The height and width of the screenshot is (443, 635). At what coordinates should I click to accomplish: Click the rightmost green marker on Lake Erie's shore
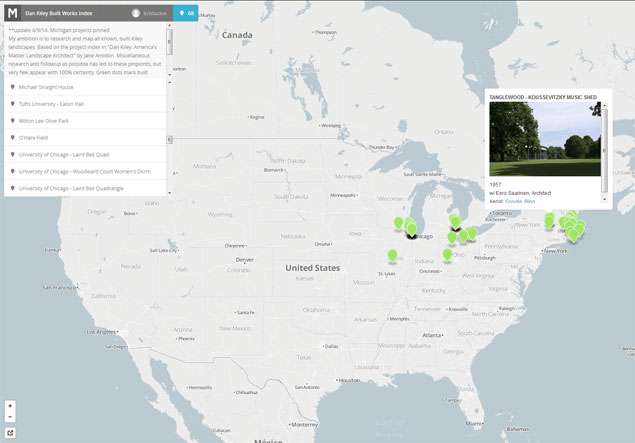tap(472, 234)
